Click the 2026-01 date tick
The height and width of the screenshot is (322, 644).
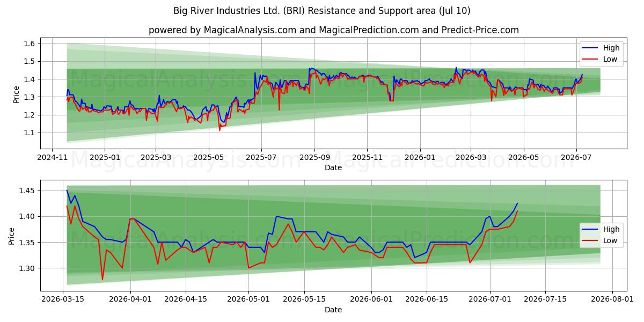419,158
